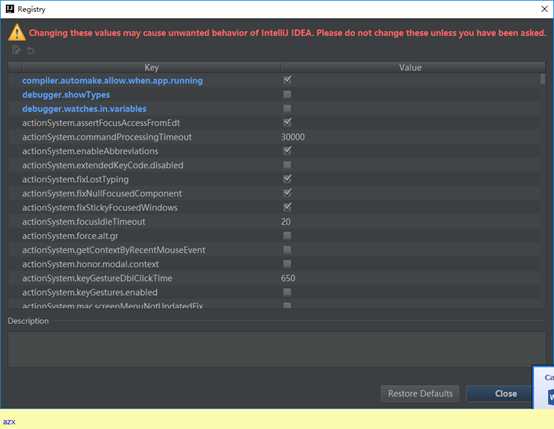The height and width of the screenshot is (429, 554).
Task: Select actionSystem.honor.modal.context key
Action: click(90, 264)
